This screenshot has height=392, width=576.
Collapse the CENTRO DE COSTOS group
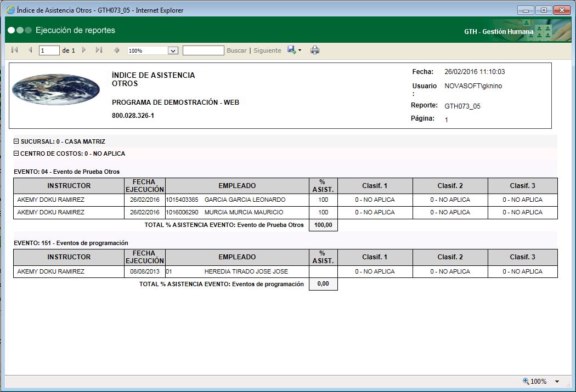(x=16, y=154)
